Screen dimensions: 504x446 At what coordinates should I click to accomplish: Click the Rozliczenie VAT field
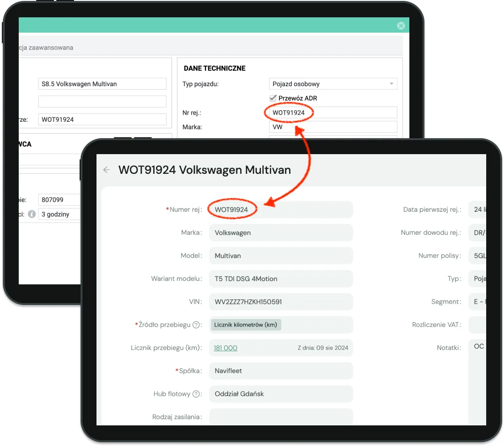tap(477, 325)
